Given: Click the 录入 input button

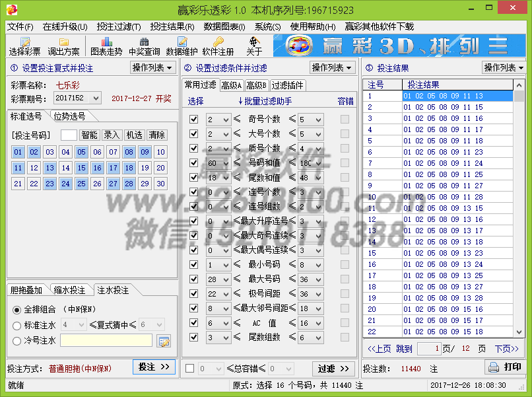Looking at the screenshot, I should pyautogui.click(x=112, y=135).
